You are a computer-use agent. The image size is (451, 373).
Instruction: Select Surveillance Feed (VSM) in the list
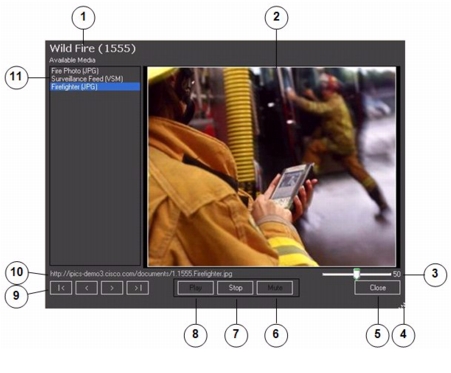click(x=87, y=79)
